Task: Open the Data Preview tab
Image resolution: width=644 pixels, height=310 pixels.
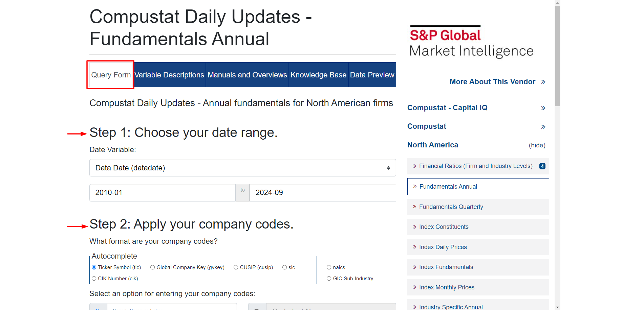Action: coord(372,75)
